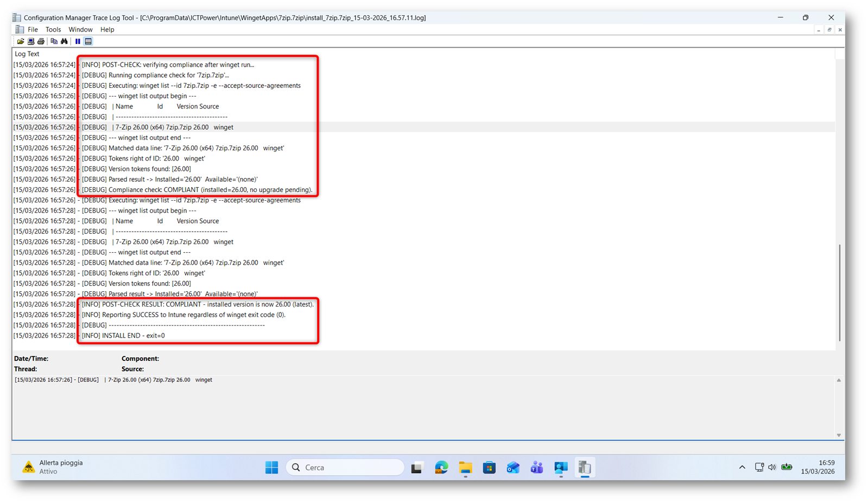Toggle the Show/Hide Details pane button
The image size is (868, 503).
pos(88,41)
